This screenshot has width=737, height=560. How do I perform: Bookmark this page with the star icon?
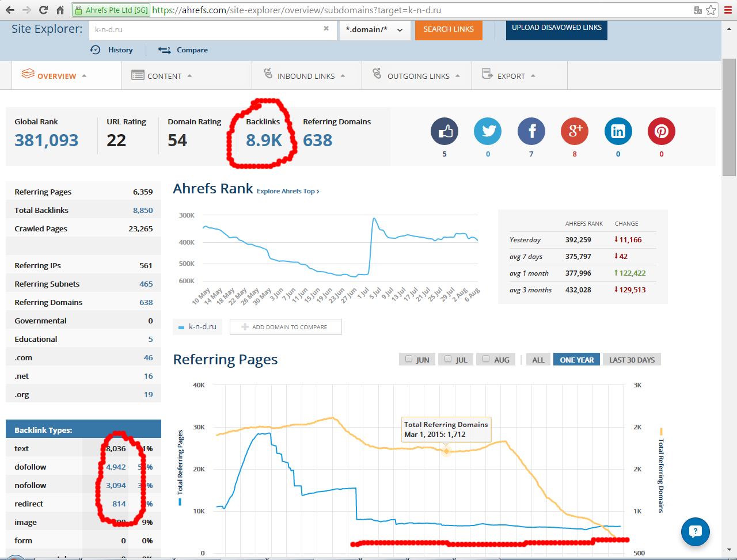711,10
